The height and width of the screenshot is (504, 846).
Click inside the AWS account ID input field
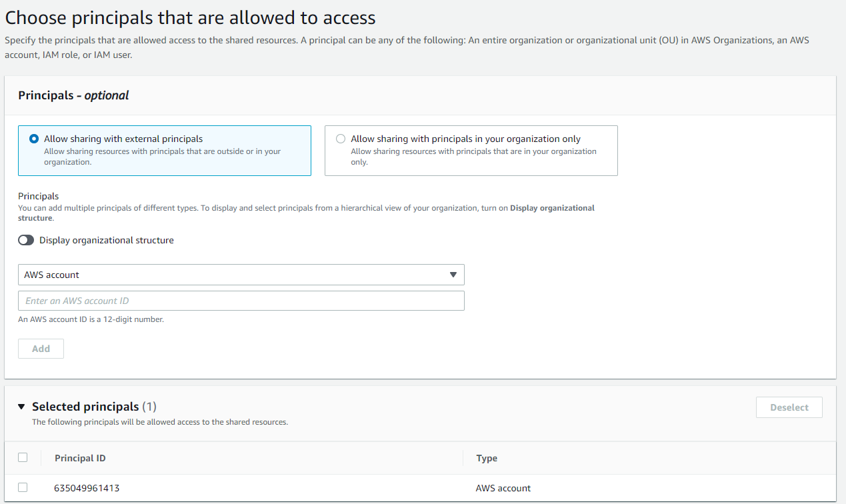pyautogui.click(x=241, y=300)
